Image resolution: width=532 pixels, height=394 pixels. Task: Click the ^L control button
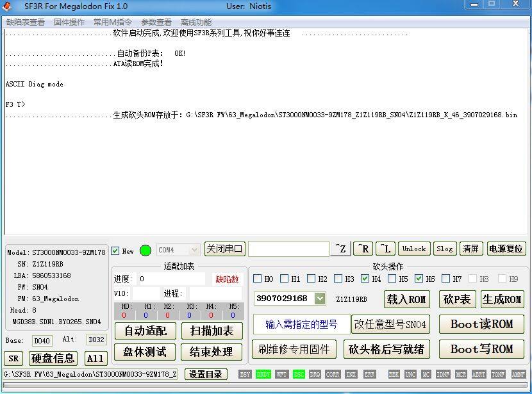click(385, 249)
